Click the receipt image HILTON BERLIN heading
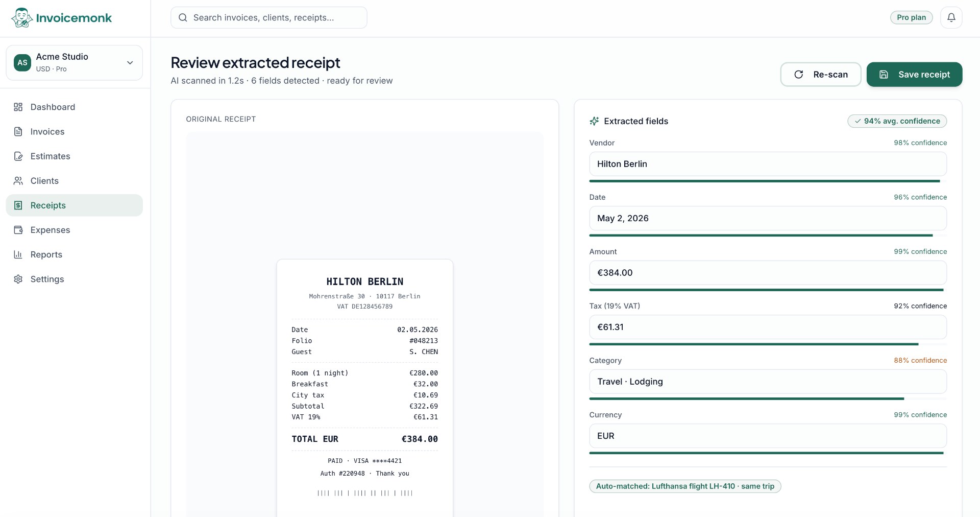980x517 pixels. point(364,281)
